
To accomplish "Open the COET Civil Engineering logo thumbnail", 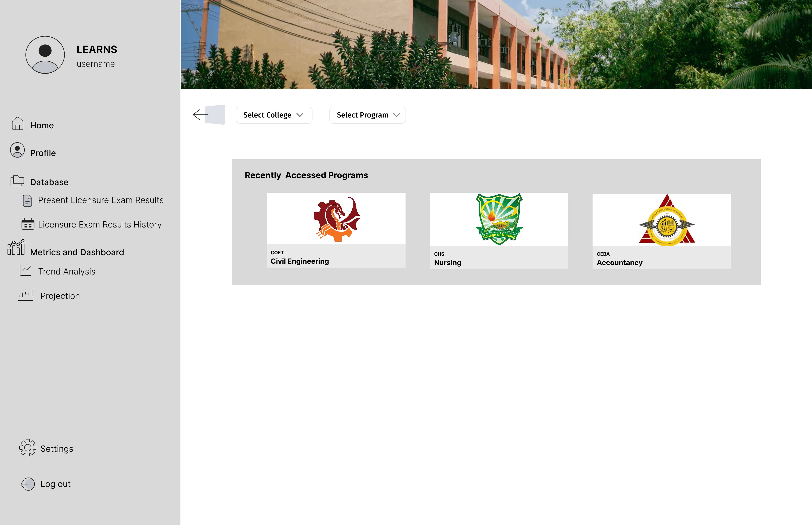I will click(x=336, y=219).
